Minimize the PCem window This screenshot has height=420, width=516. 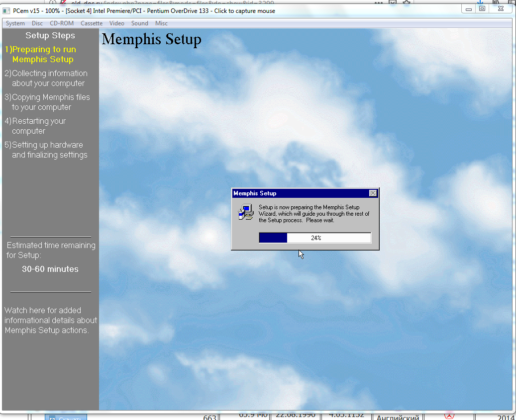click(469, 9)
